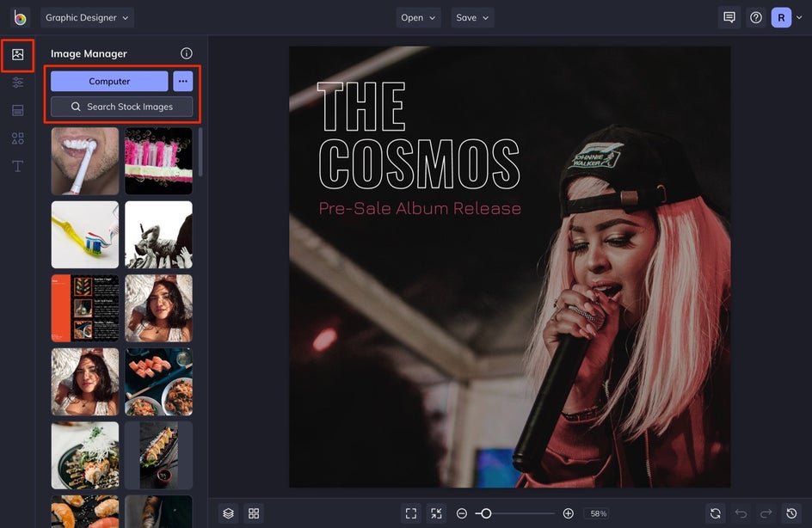Open the Open menu dropdown
Image resolution: width=812 pixels, height=528 pixels.
[x=418, y=17]
